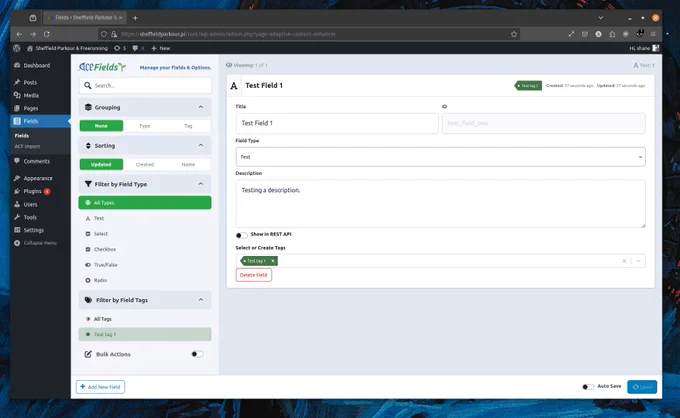The image size is (680, 418).
Task: Toggle Show in REST API switch
Action: tap(242, 235)
